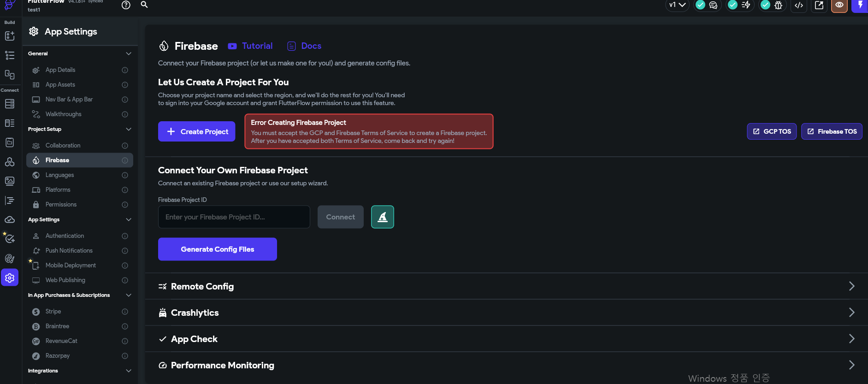Show info for App Details row
The height and width of the screenshot is (384, 868).
pos(125,70)
